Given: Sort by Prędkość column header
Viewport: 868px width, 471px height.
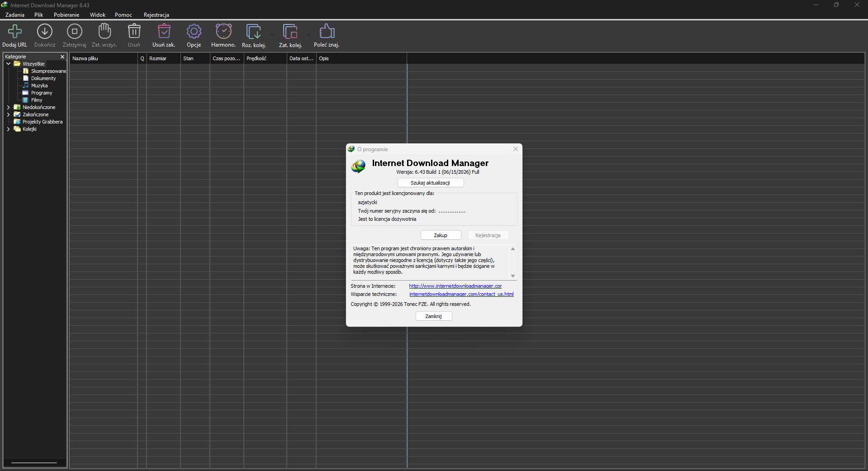Looking at the screenshot, I should pos(266,58).
